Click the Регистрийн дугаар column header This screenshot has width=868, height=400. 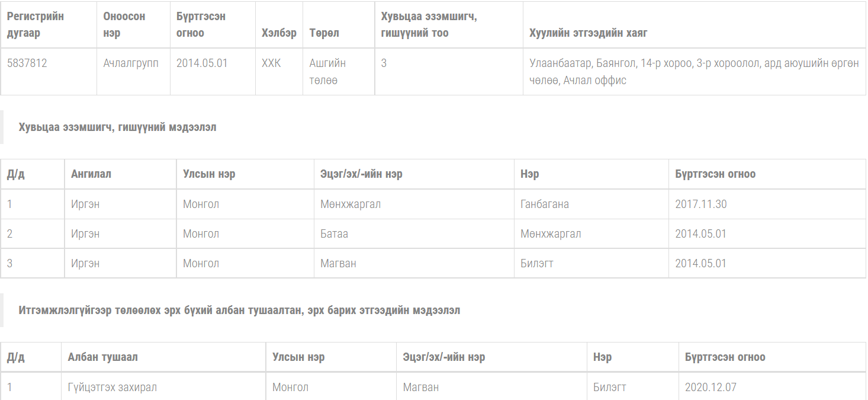(36, 24)
